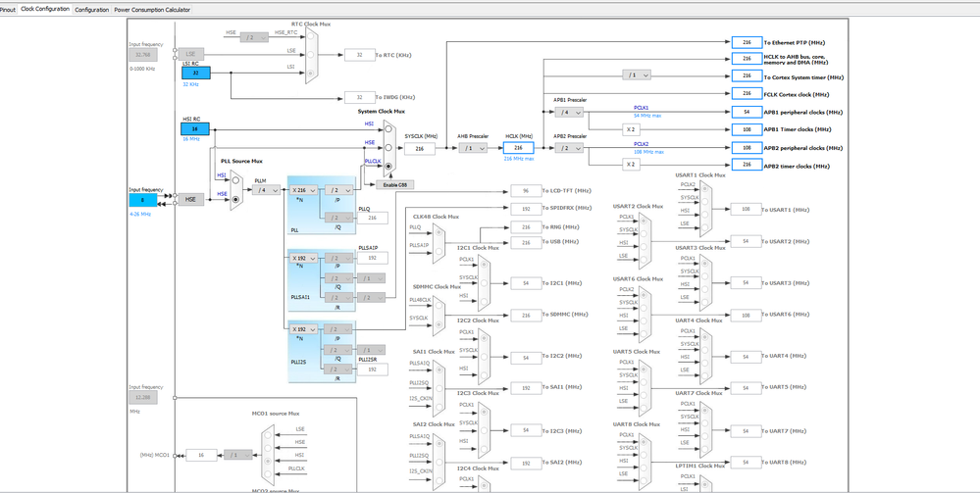980x493 pixels.
Task: Click the SYSCLK (MHz) value box
Action: coord(420,149)
